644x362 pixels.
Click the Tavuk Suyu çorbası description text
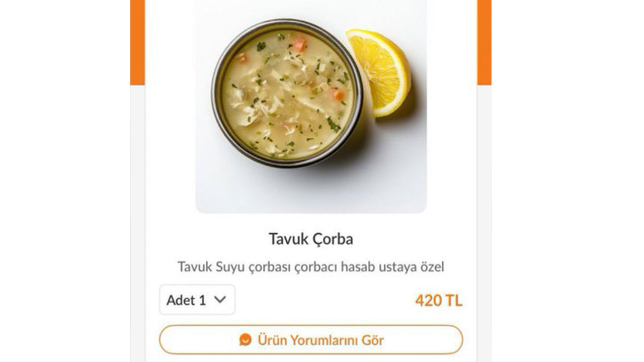point(310,267)
